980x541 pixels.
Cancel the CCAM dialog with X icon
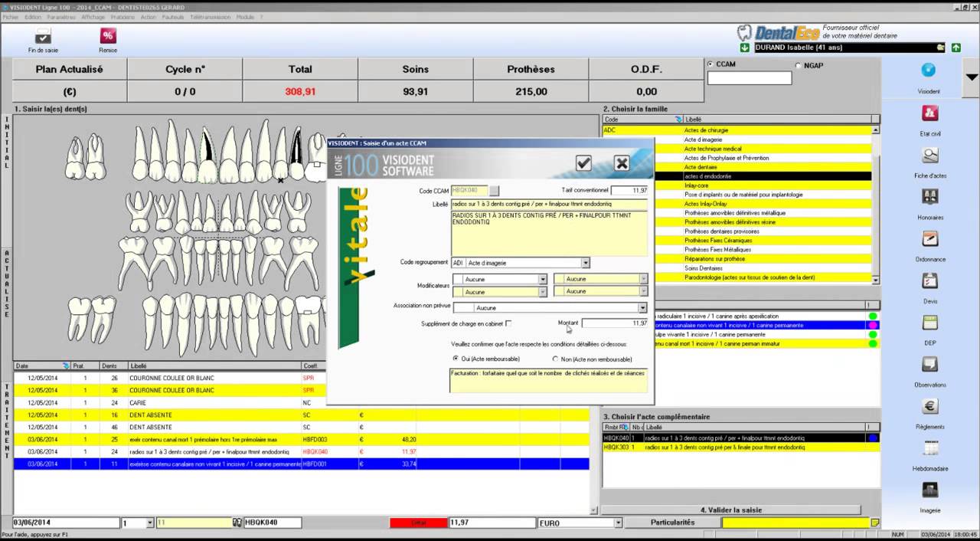point(622,162)
